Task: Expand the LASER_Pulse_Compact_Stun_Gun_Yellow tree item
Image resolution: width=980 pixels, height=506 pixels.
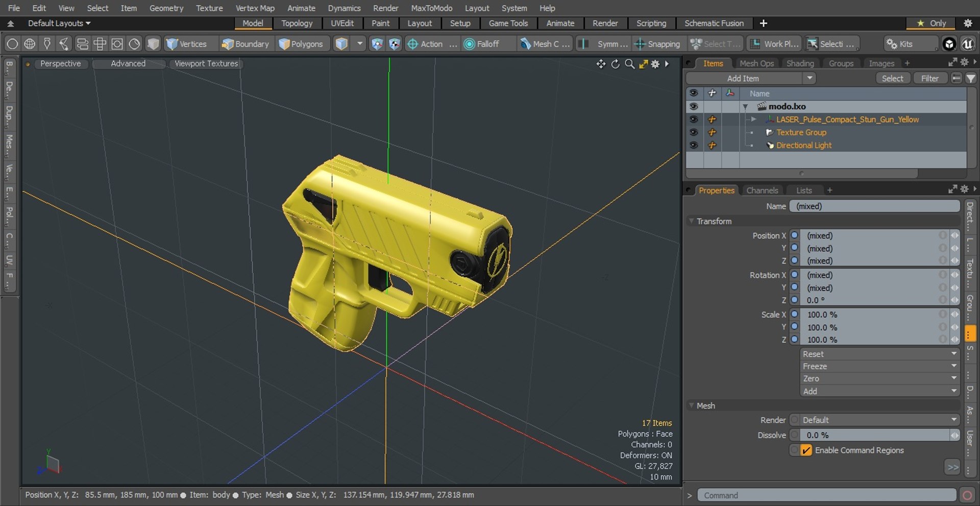Action: point(753,119)
